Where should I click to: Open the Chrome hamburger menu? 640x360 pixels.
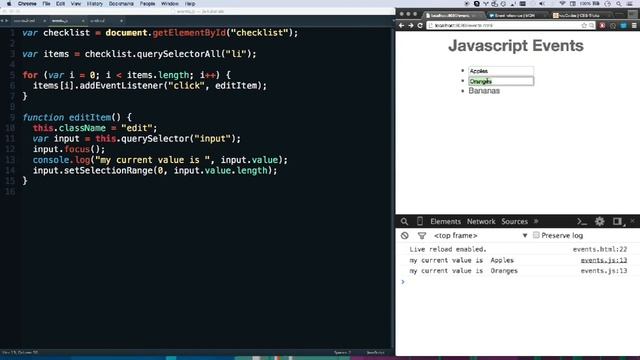[x=634, y=25]
